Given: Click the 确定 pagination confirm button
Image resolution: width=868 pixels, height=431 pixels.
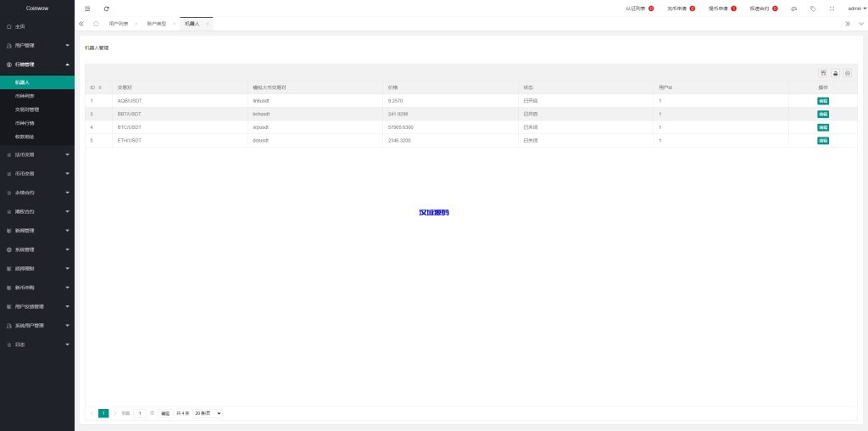Looking at the screenshot, I should pyautogui.click(x=165, y=413).
